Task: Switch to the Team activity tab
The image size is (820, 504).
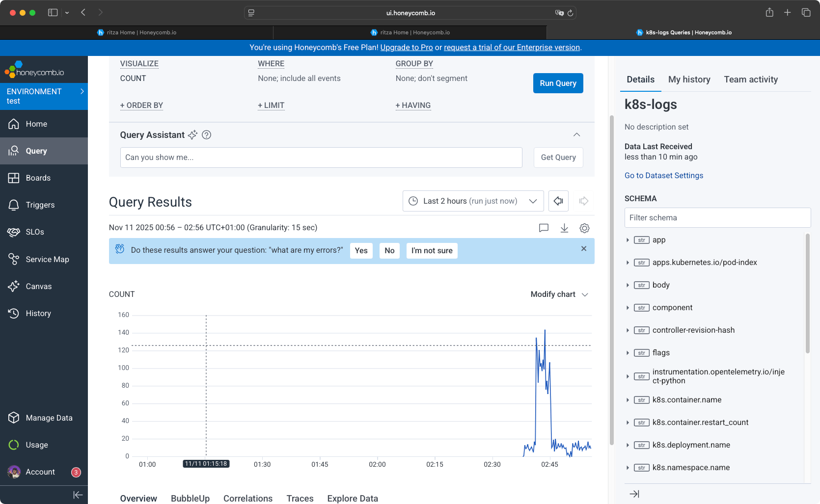Action: click(750, 79)
